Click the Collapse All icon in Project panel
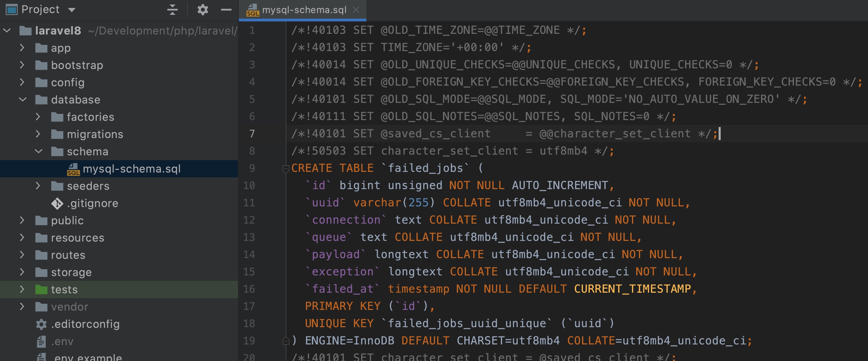This screenshot has height=361, width=868. [x=172, y=10]
